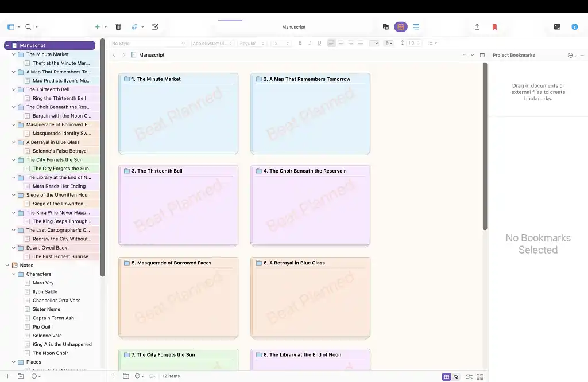Screen dimensions: 588x382
Task: Click the corkboard footer add plus icon
Action: (x=113, y=376)
